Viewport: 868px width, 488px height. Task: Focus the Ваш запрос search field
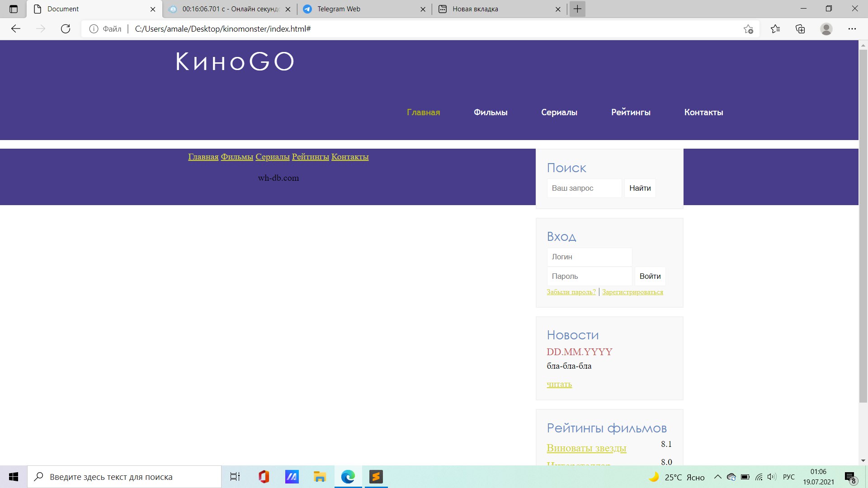(x=584, y=188)
